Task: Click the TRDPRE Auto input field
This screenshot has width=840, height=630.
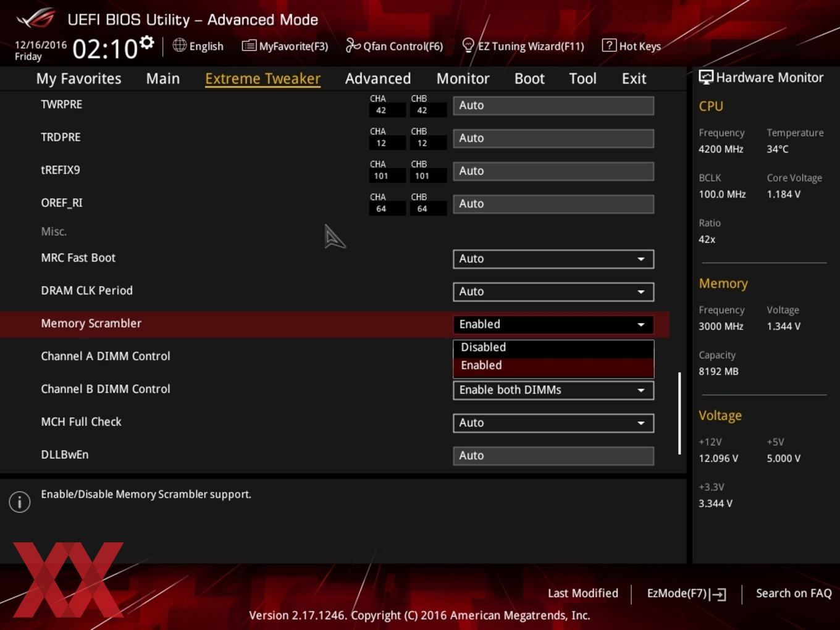Action: coord(553,138)
